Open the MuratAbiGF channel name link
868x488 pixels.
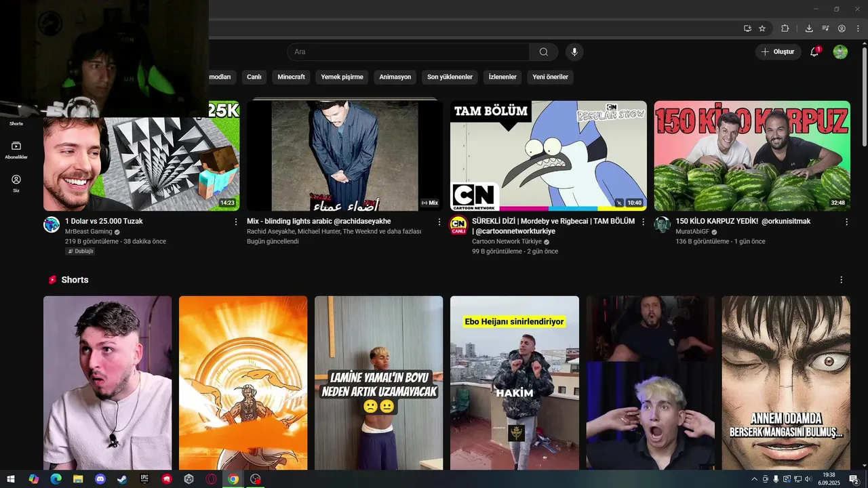click(x=692, y=232)
